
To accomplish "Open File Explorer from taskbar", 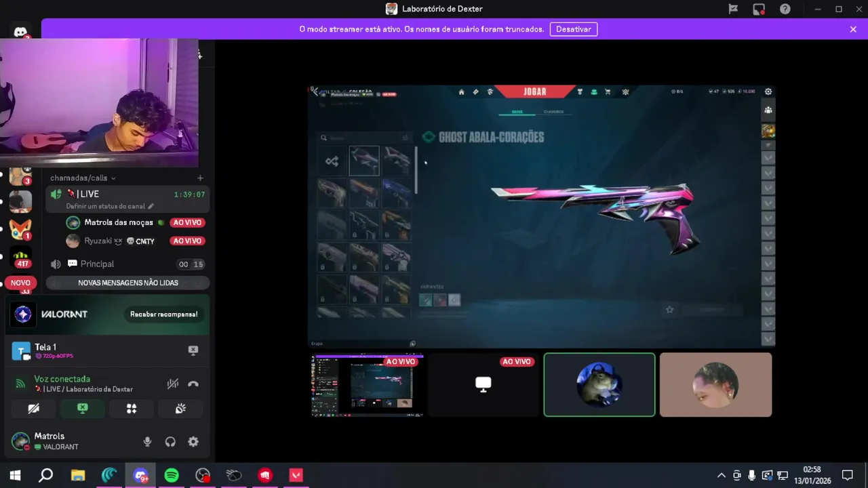I will [77, 476].
